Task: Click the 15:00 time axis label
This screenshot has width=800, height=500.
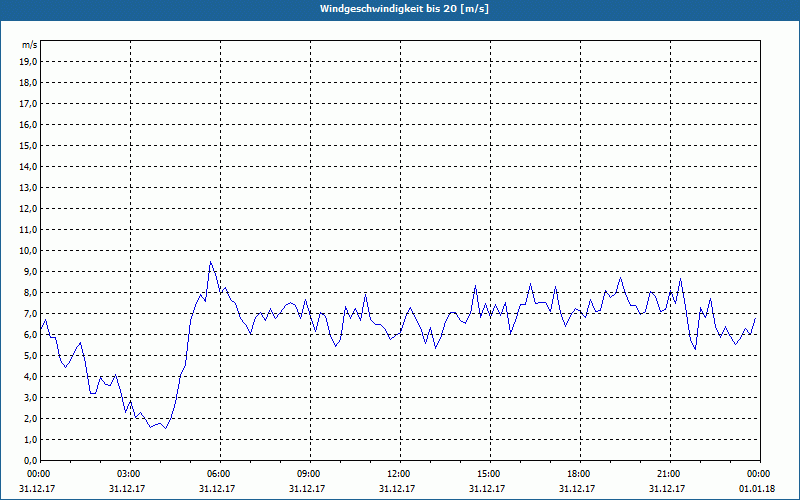Action: point(490,474)
